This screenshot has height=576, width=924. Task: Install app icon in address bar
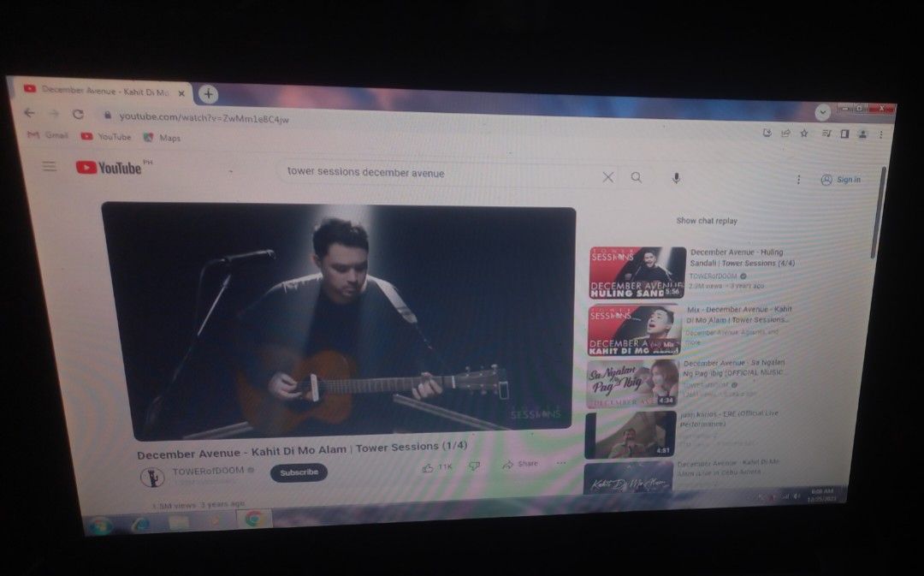[x=767, y=134]
